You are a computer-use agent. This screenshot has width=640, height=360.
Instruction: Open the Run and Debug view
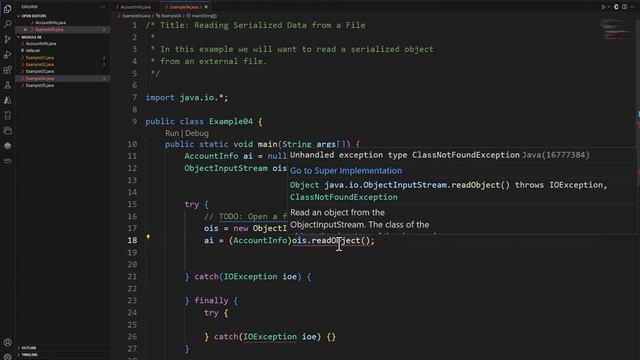point(7,54)
